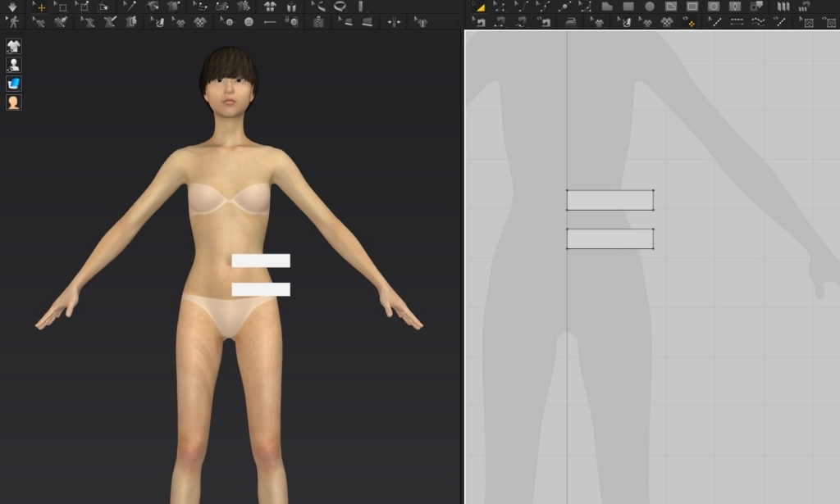Select the Internal Rectangle tool

[692, 7]
